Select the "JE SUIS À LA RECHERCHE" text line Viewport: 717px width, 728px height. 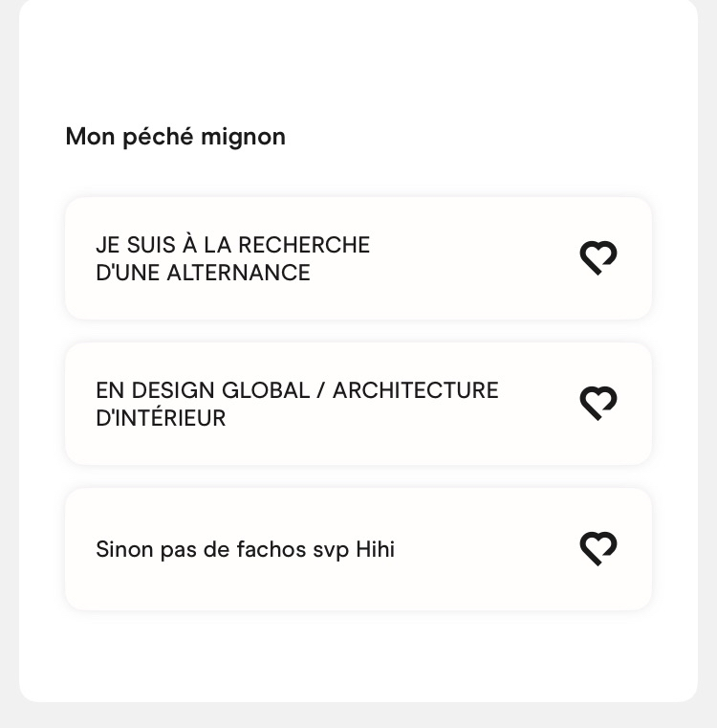coord(232,245)
